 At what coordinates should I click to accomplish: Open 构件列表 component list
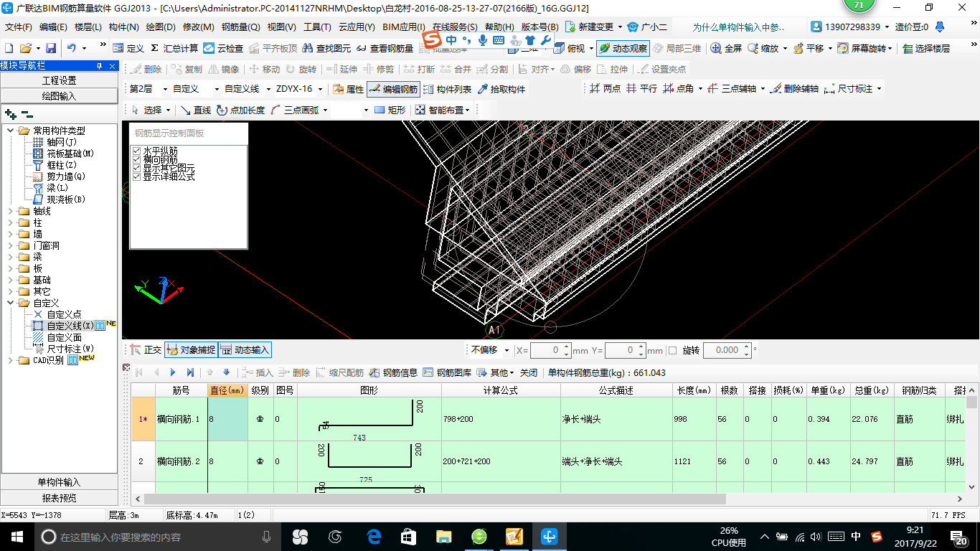pyautogui.click(x=447, y=89)
